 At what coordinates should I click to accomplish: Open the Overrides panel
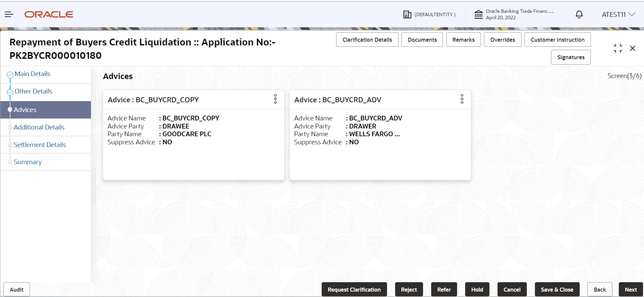point(503,40)
